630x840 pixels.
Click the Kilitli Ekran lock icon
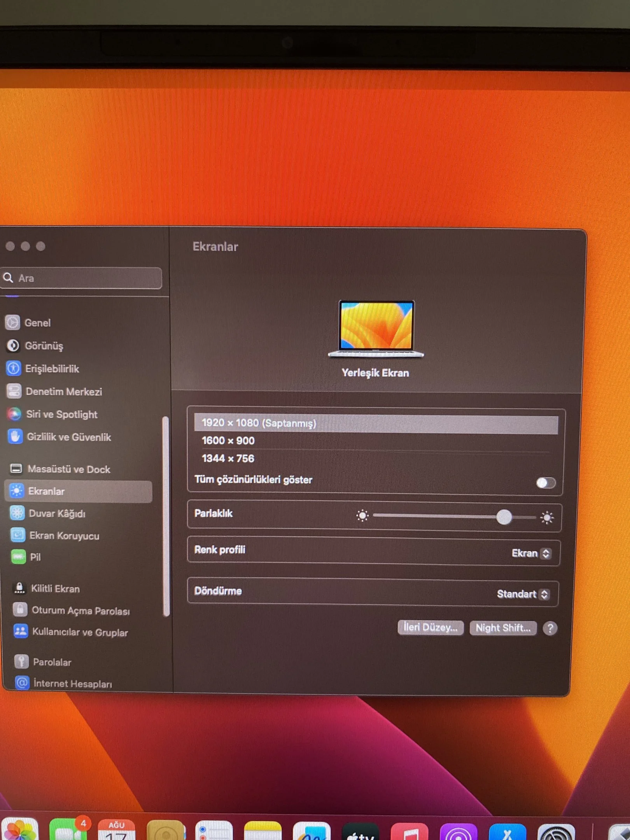(x=19, y=588)
